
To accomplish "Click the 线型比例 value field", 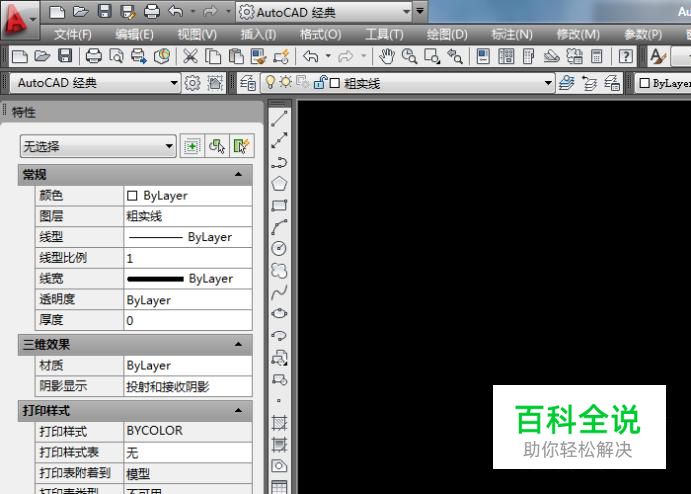I will (188, 258).
